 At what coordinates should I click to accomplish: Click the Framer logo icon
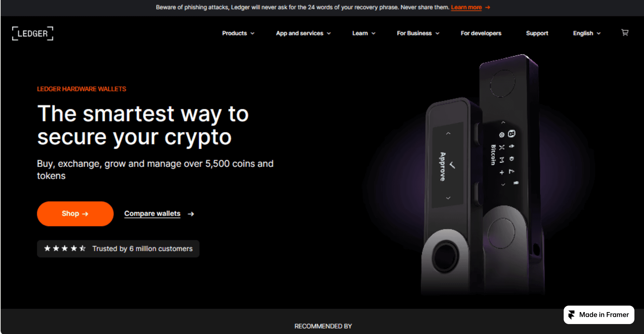572,315
